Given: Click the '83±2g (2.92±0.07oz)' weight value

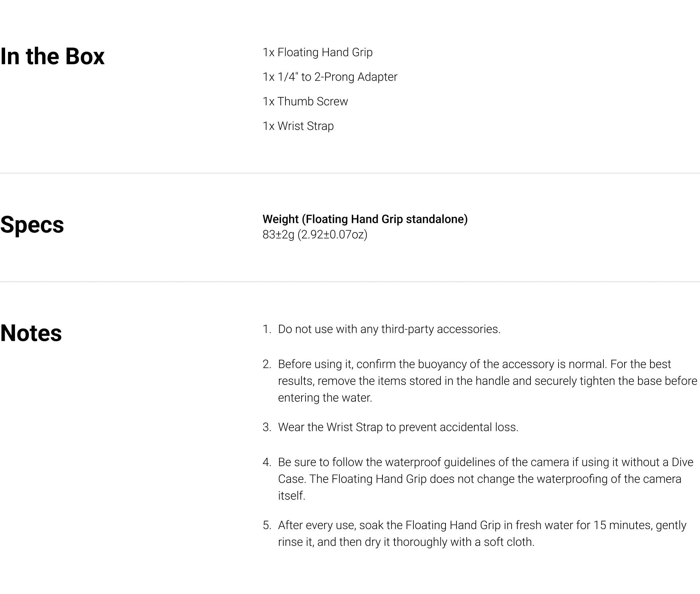Looking at the screenshot, I should (x=315, y=234).
